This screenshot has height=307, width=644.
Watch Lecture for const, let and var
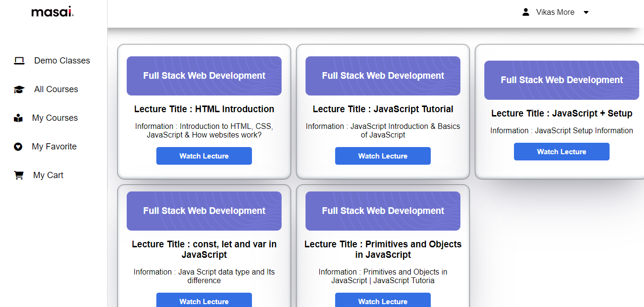[x=204, y=300]
